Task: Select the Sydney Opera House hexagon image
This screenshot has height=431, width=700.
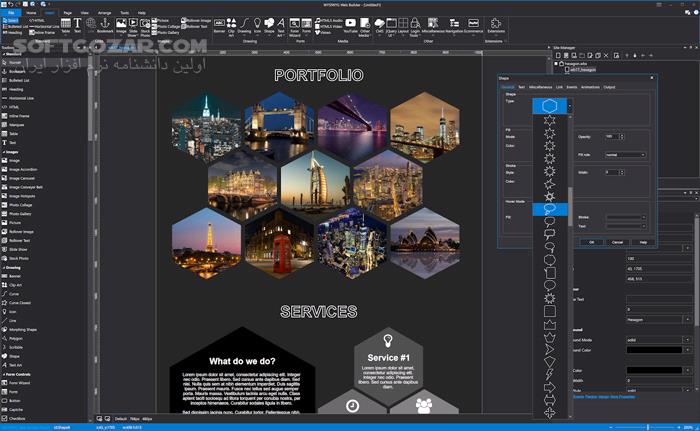Action: 425,243
